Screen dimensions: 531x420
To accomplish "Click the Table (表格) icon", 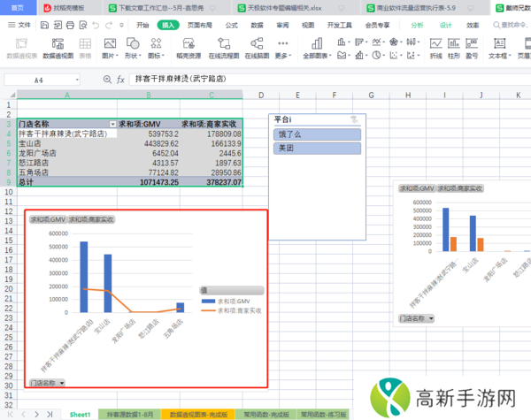I will pos(85,49).
